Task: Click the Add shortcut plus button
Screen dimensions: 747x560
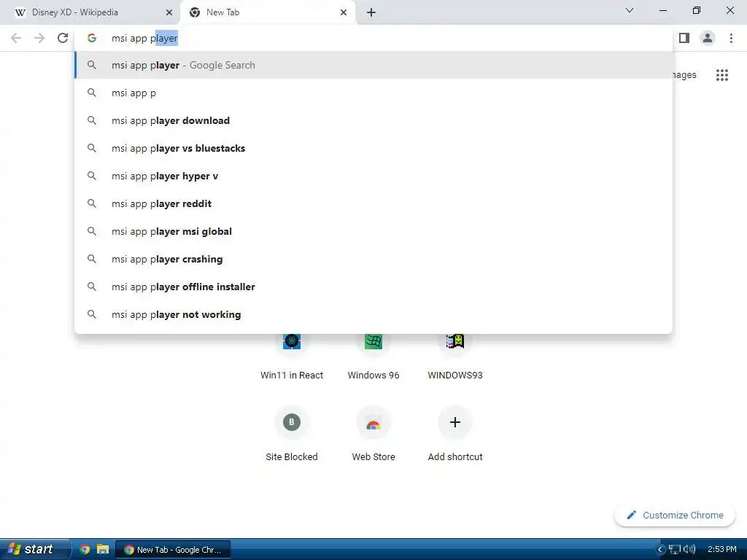Action: coord(455,422)
